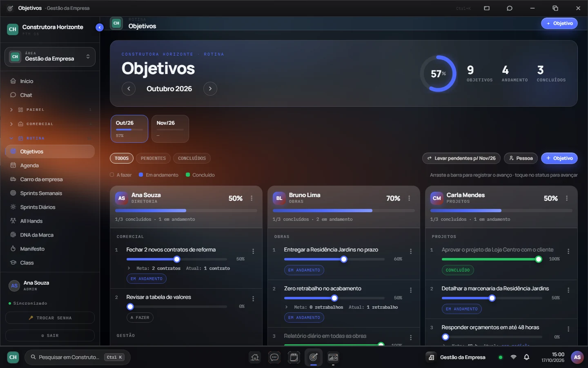Open the three-dot menu for Revisar a tabela de valores

tap(253, 299)
